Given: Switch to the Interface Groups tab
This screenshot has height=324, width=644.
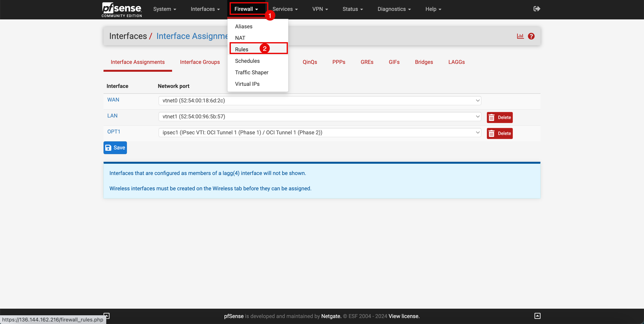Looking at the screenshot, I should pos(200,62).
